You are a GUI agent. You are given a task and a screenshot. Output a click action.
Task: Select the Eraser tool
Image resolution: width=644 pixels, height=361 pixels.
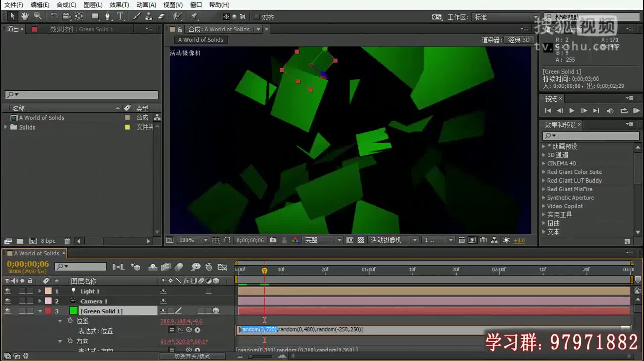pyautogui.click(x=161, y=16)
